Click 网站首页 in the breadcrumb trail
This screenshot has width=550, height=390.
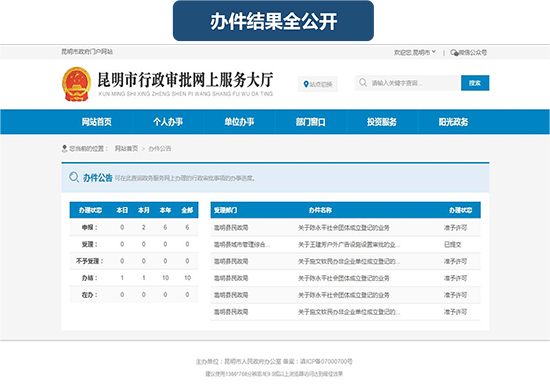pos(126,149)
